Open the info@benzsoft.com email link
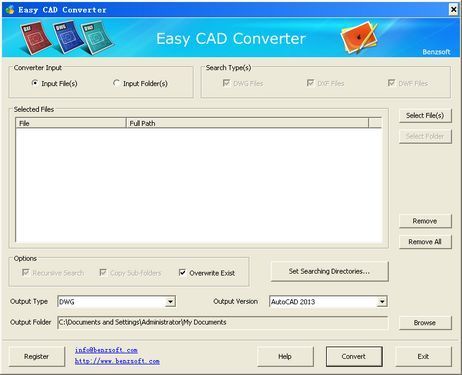Screen dimensions: 462x375 click(x=106, y=350)
